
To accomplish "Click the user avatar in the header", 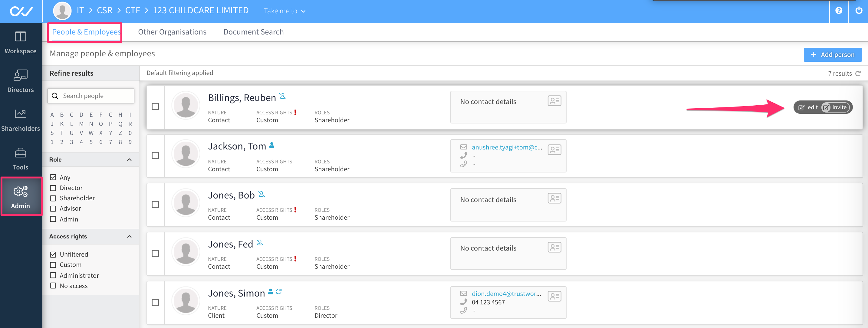I will point(62,11).
